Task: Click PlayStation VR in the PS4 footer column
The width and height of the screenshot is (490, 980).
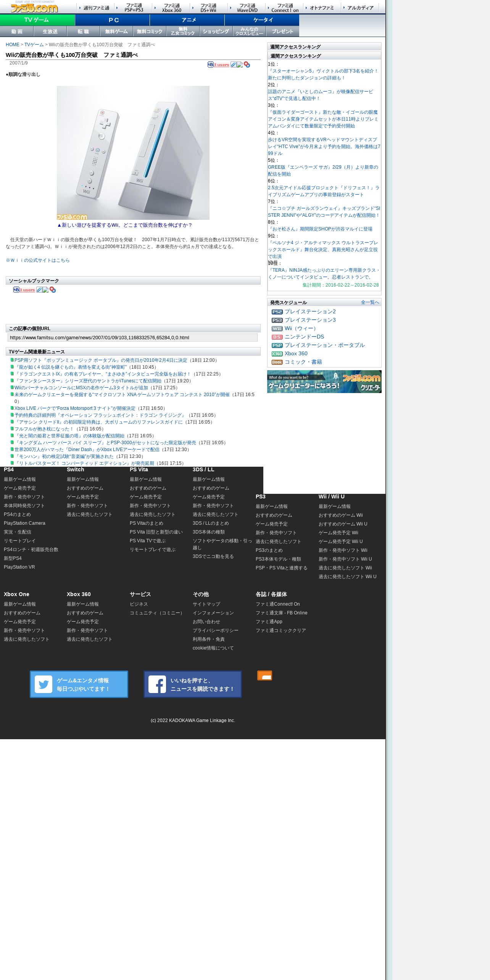Action: click(19, 567)
